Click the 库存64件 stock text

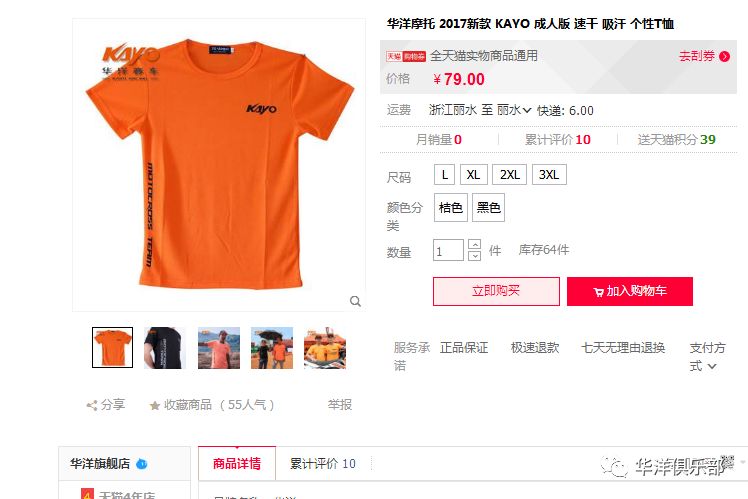[544, 250]
